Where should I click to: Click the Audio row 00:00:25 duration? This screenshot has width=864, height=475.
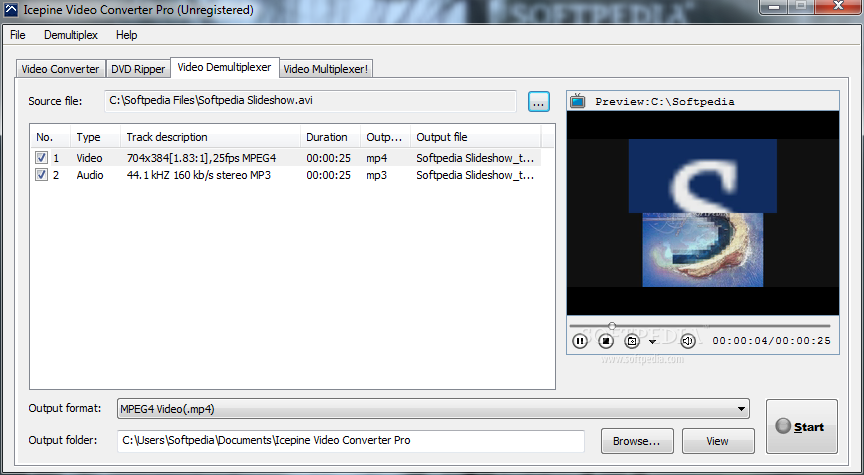(x=328, y=175)
